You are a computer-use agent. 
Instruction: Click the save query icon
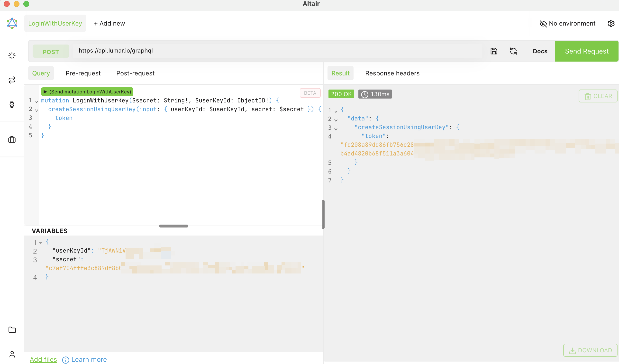pyautogui.click(x=494, y=51)
